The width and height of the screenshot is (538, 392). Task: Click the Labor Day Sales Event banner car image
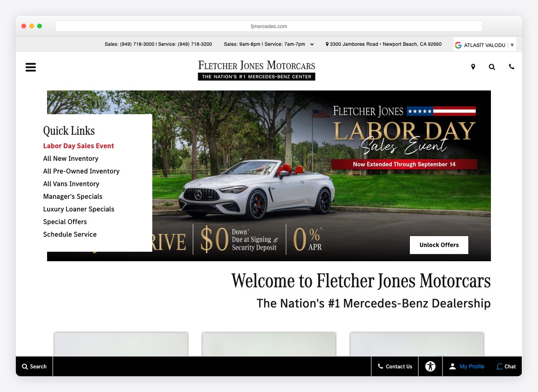point(257,190)
